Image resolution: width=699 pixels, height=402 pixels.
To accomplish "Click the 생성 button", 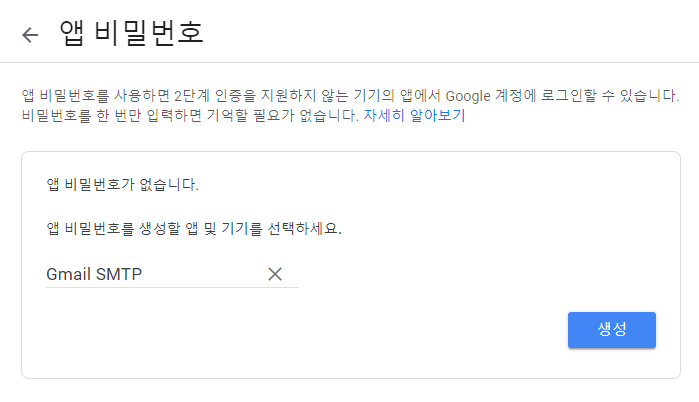I will tap(612, 330).
